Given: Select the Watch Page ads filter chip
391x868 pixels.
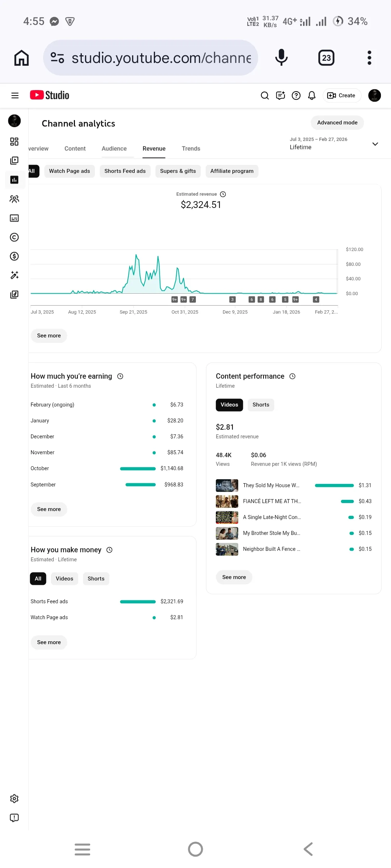Looking at the screenshot, I should pos(70,171).
